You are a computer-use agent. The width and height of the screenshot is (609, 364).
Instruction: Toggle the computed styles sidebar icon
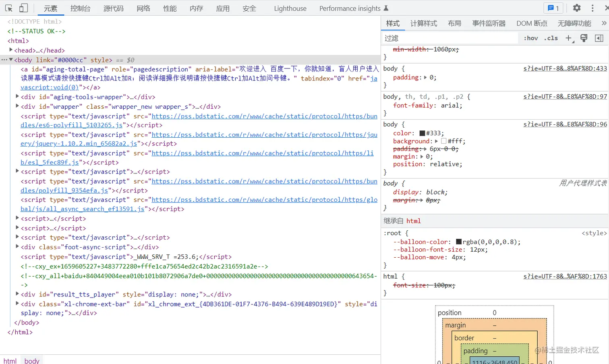tap(599, 38)
